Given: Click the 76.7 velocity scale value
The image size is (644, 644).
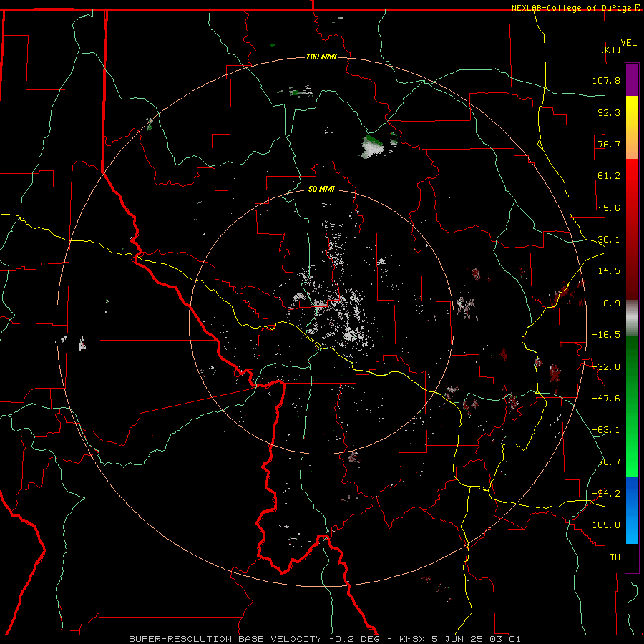Looking at the screenshot, I should [x=609, y=144].
